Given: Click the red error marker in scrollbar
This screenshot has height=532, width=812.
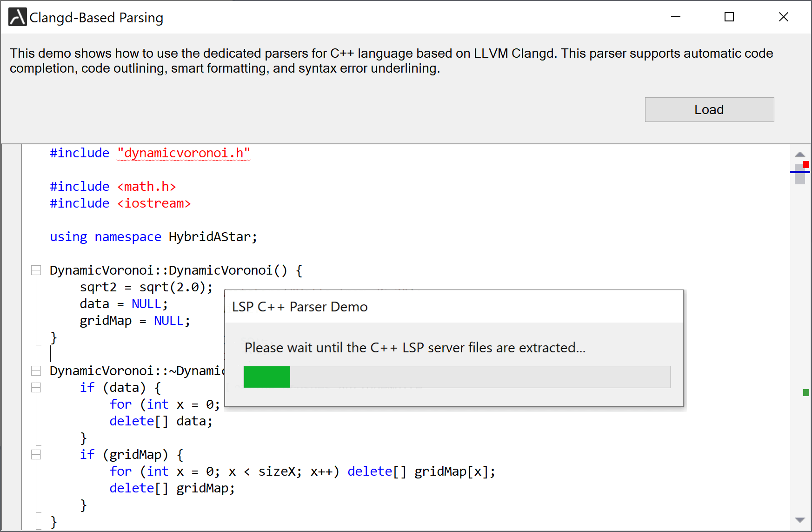Looking at the screenshot, I should (x=806, y=164).
